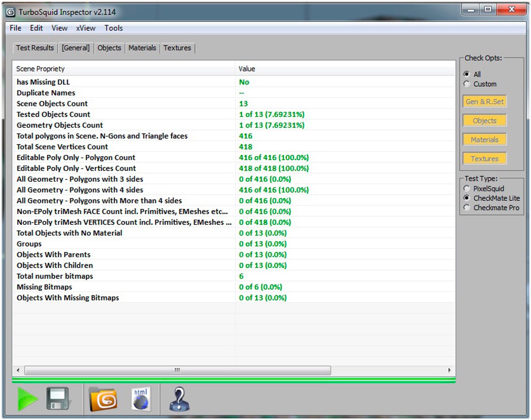Close the TurboSquid Inspector window
Viewport: 531px width, 420px height.
512,9
